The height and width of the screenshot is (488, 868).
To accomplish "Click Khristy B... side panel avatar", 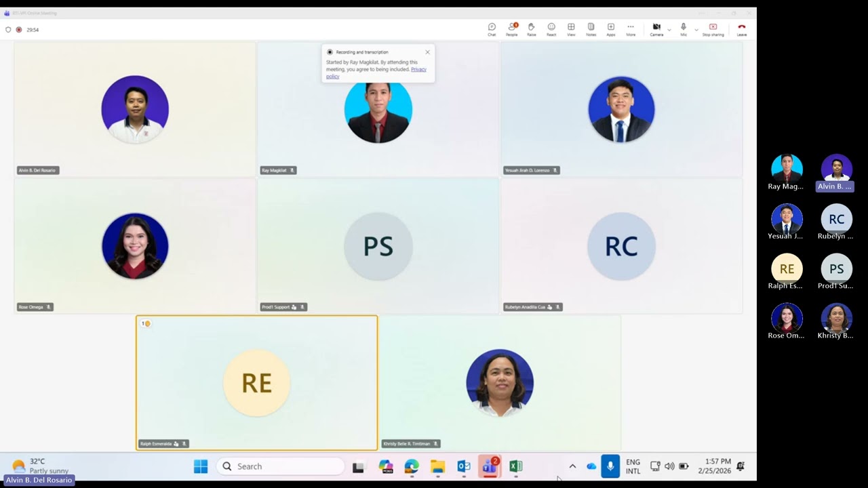I will pyautogui.click(x=837, y=318).
